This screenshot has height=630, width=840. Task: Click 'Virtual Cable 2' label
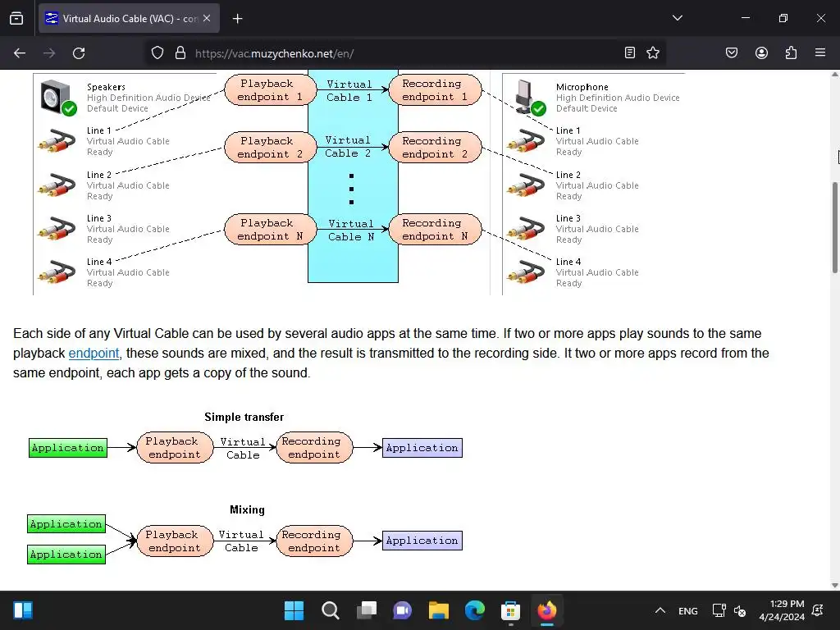click(x=348, y=147)
